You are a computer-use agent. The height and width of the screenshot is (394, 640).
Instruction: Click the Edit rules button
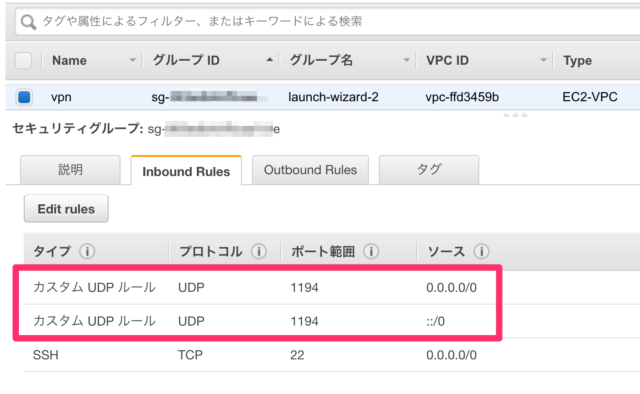click(x=66, y=209)
